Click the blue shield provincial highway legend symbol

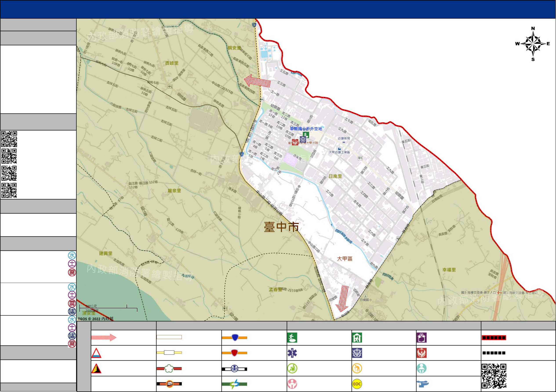[x=234, y=338]
